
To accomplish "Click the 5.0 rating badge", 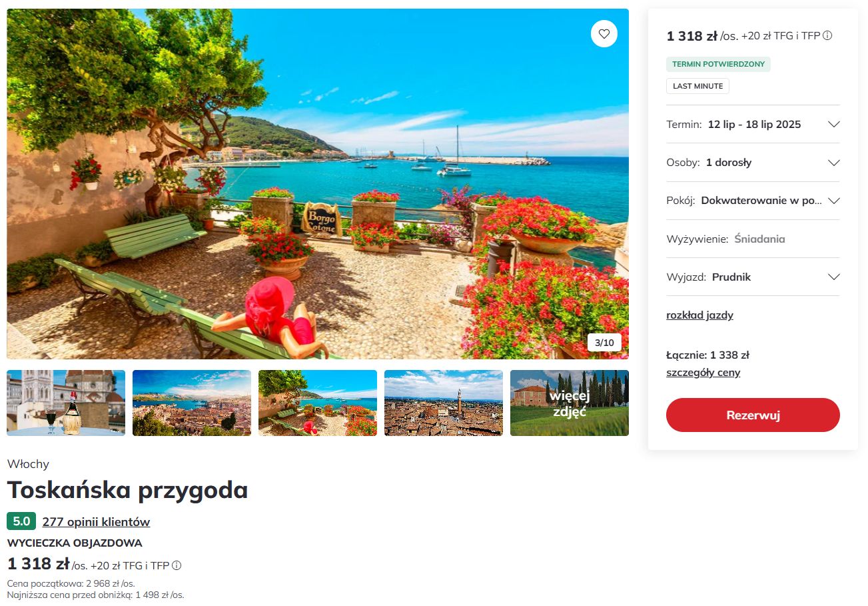I will tap(21, 521).
